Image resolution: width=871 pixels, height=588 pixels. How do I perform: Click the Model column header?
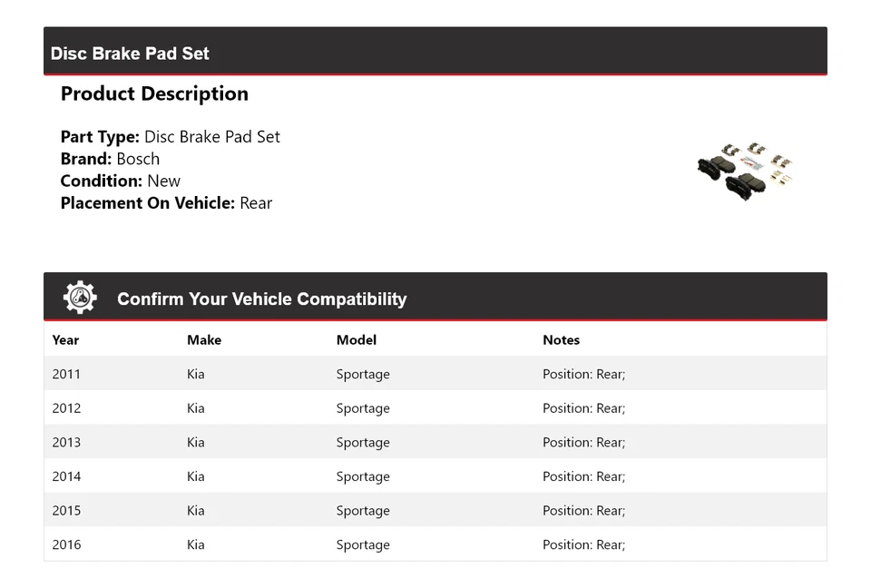pyautogui.click(x=356, y=340)
